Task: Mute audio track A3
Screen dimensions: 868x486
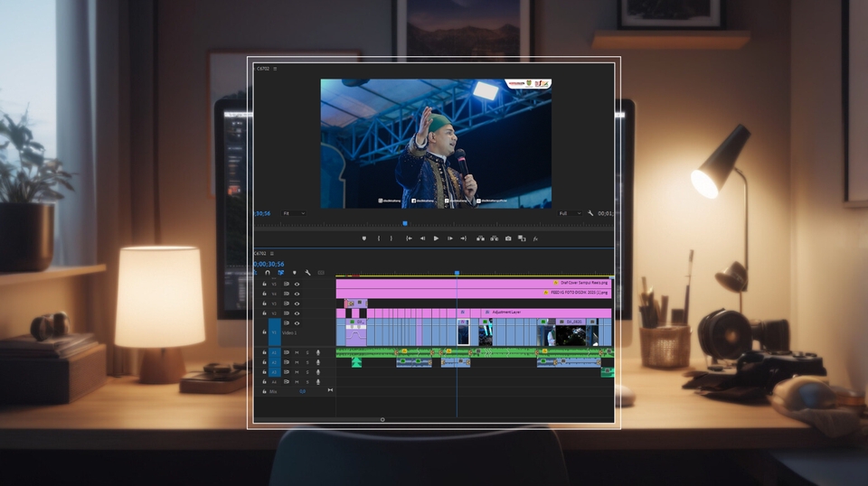Action: click(x=297, y=372)
